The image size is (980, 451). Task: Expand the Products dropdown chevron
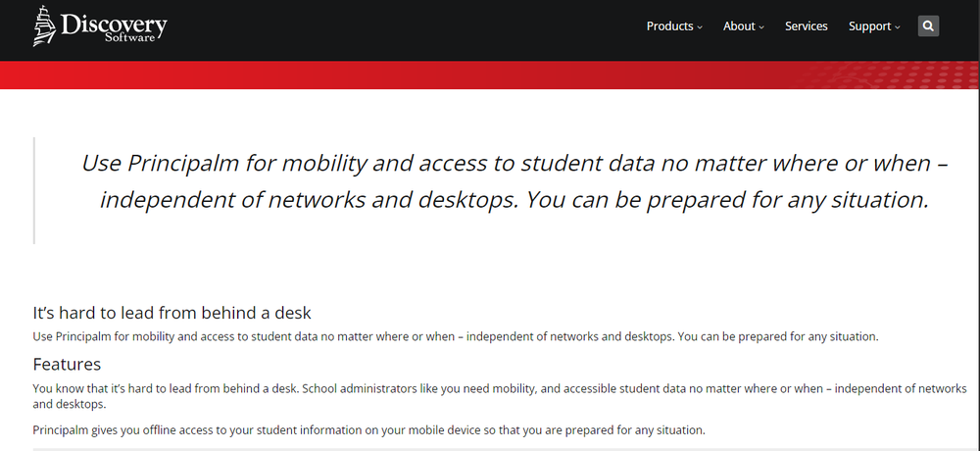click(x=700, y=27)
